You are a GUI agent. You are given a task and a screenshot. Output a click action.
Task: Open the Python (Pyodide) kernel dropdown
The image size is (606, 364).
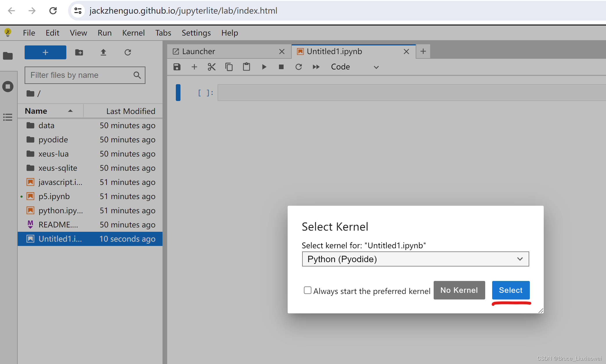[415, 259]
